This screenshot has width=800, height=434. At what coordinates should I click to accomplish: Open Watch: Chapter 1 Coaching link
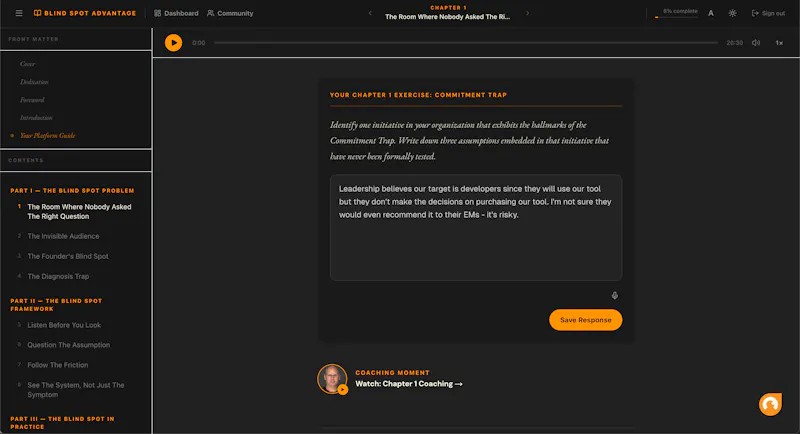pyautogui.click(x=409, y=384)
